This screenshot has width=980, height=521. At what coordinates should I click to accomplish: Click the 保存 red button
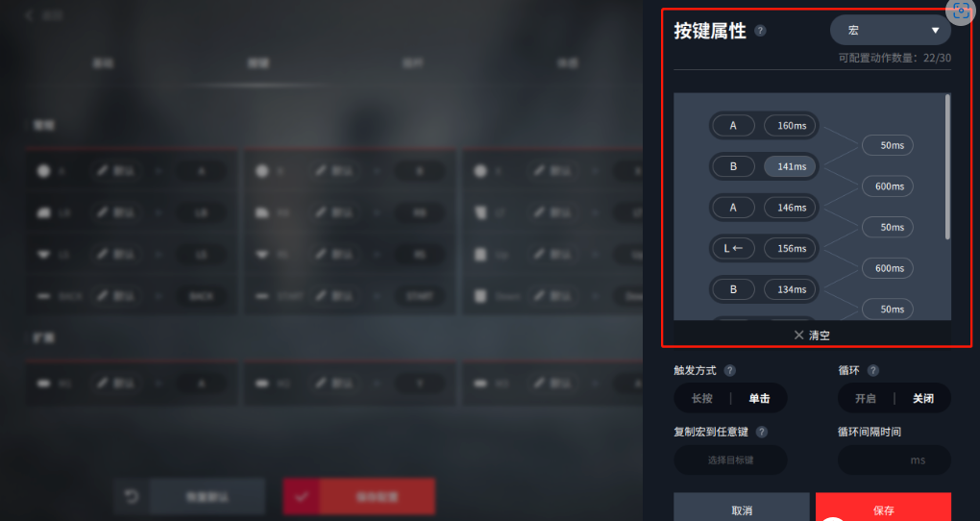(x=883, y=508)
